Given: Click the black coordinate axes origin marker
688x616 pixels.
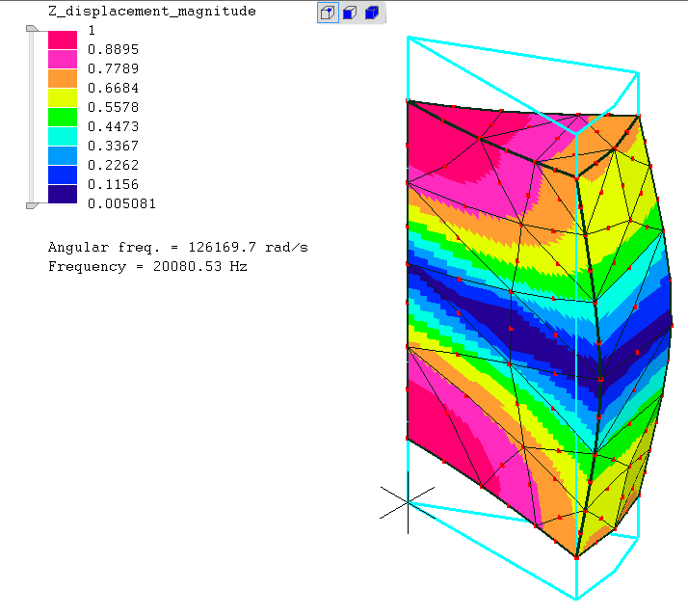Looking at the screenshot, I should [408, 502].
